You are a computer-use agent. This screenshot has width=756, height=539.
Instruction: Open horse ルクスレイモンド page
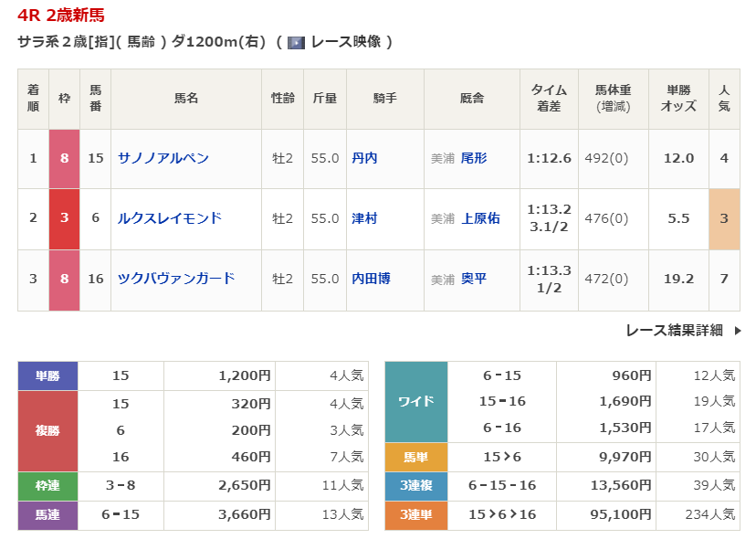tap(170, 218)
